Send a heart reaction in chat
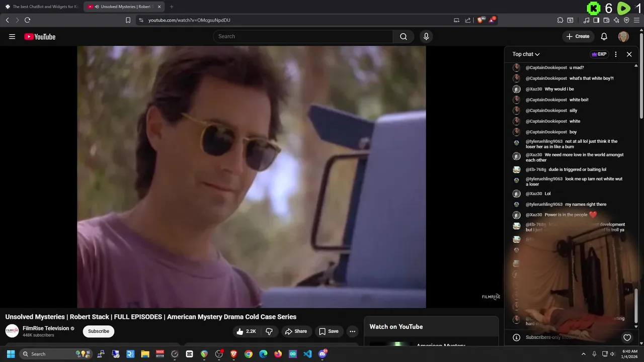Screen dimensions: 644x362 pos(627,337)
